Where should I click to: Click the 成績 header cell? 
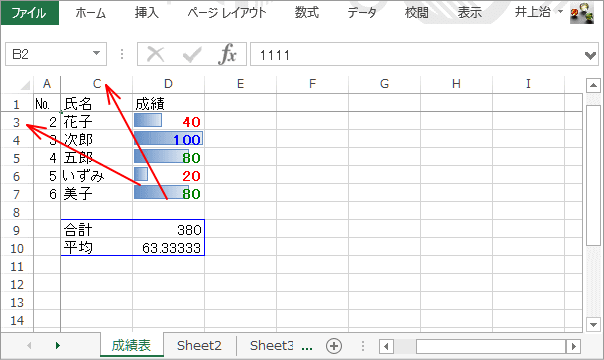coord(169,104)
